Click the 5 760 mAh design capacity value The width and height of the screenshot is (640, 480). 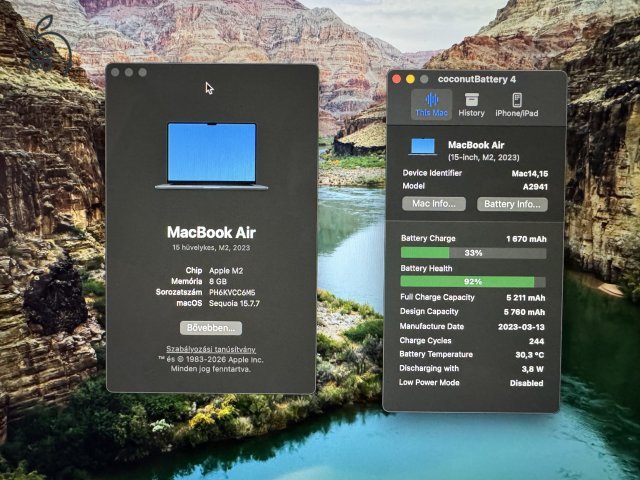[x=524, y=312]
